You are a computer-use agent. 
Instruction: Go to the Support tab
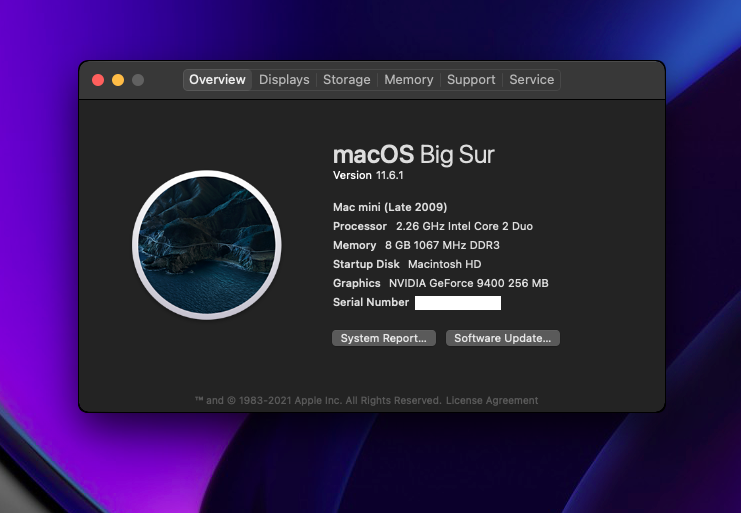(471, 80)
